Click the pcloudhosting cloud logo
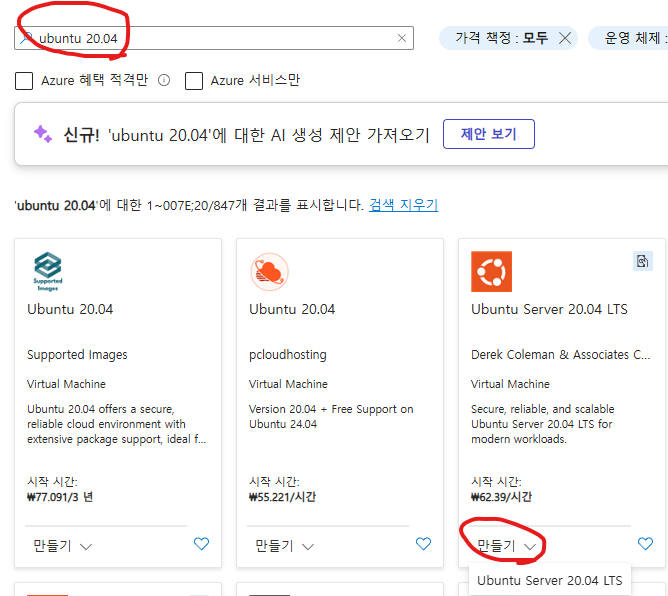Viewport: 668px width, 596px height. coord(269,272)
